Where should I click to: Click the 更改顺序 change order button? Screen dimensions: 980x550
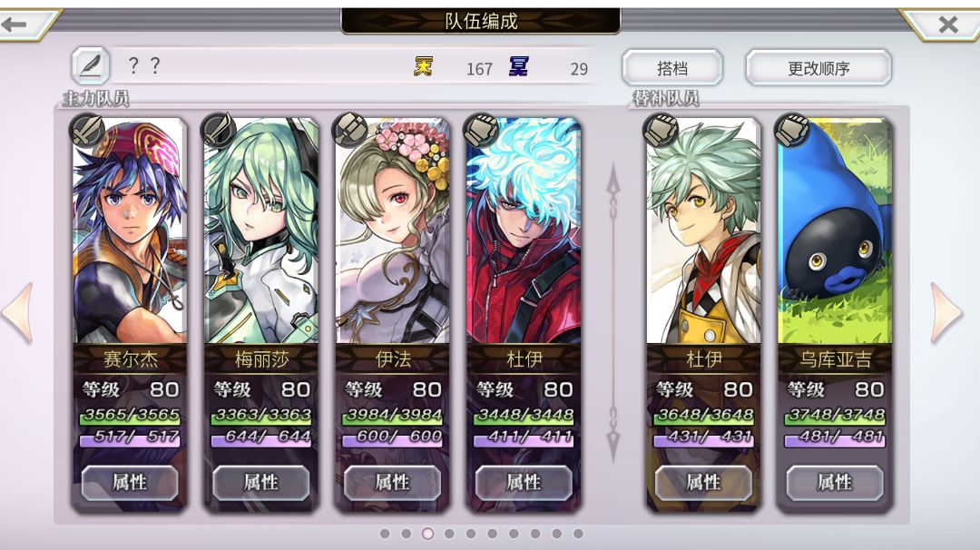click(x=818, y=67)
